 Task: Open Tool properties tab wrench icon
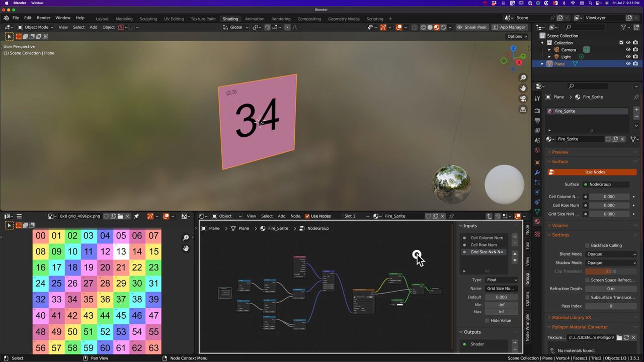pyautogui.click(x=537, y=99)
